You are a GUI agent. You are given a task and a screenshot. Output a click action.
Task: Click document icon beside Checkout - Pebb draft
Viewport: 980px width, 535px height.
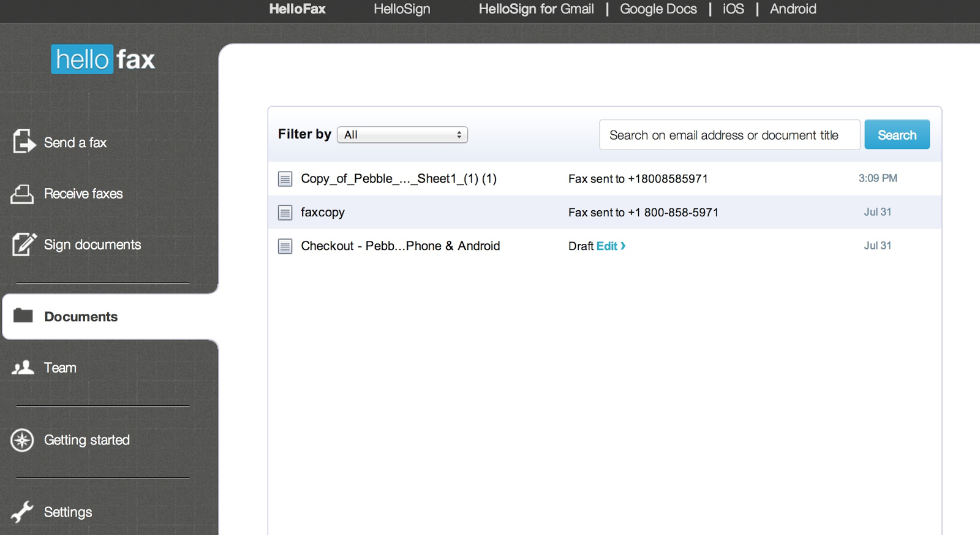(x=285, y=246)
